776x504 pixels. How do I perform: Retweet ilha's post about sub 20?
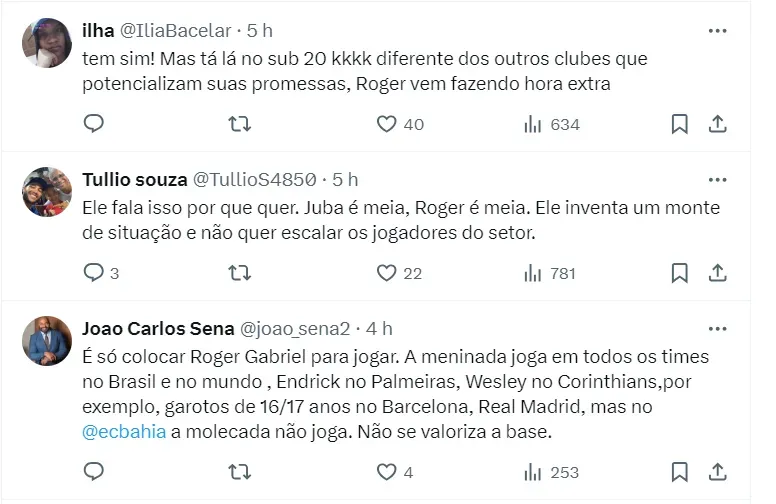coord(240,124)
